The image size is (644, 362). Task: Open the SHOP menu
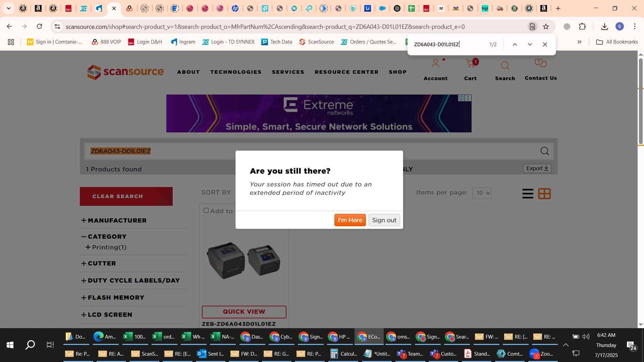398,72
